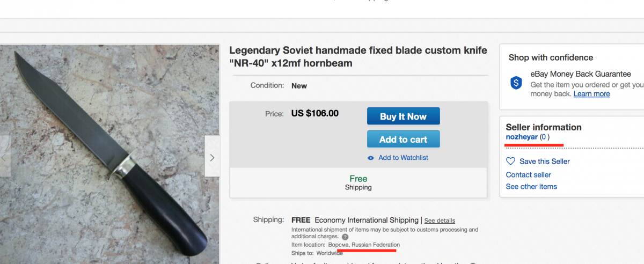Open seller profile nozheyar

pos(522,137)
